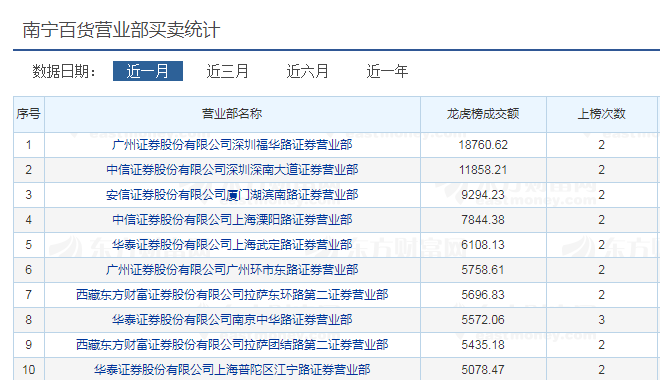The image size is (660, 380).
Task: Select the amount 5758.61 cell
Action: 483,269
